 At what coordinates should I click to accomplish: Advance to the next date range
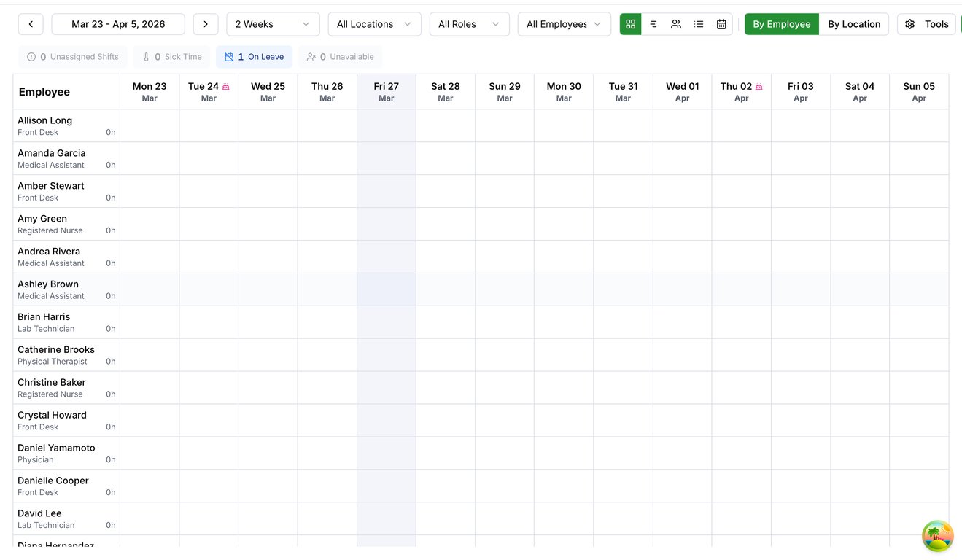tap(206, 24)
